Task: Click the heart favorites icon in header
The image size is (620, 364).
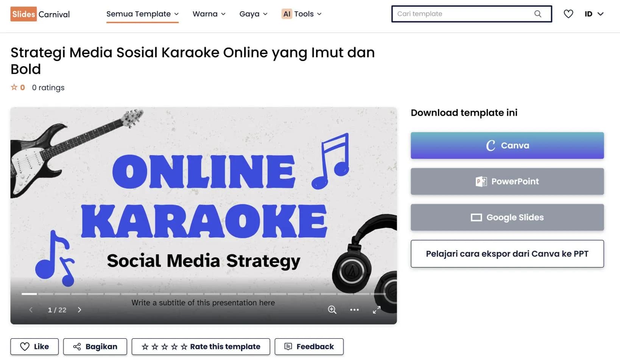Action: pos(568,14)
